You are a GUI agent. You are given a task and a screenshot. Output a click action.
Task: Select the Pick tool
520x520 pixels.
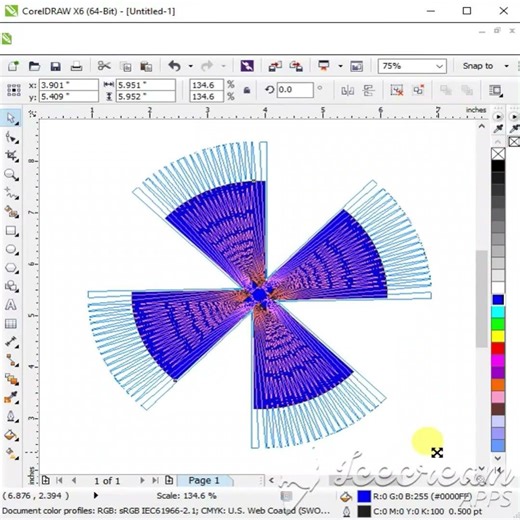click(x=11, y=118)
